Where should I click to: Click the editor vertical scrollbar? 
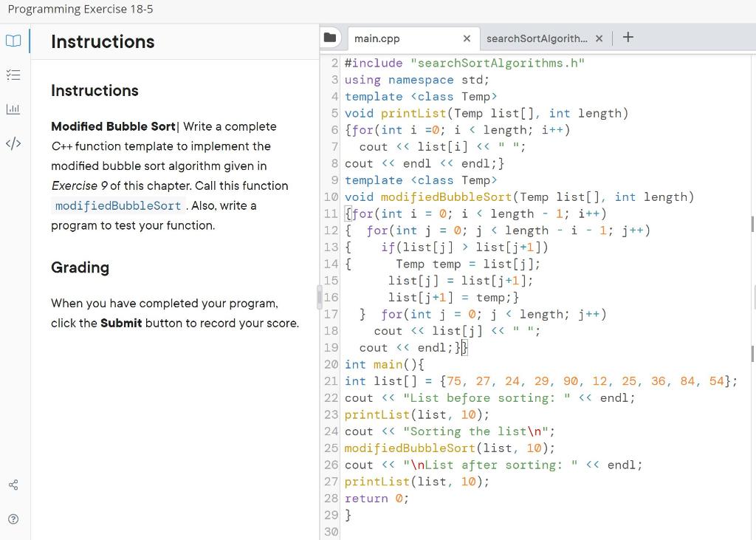(x=752, y=290)
